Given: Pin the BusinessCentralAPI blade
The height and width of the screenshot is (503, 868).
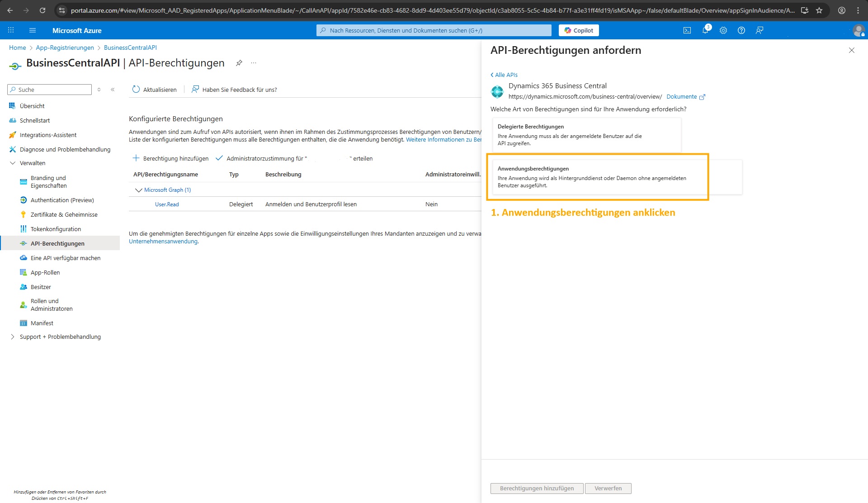Looking at the screenshot, I should tap(239, 63).
